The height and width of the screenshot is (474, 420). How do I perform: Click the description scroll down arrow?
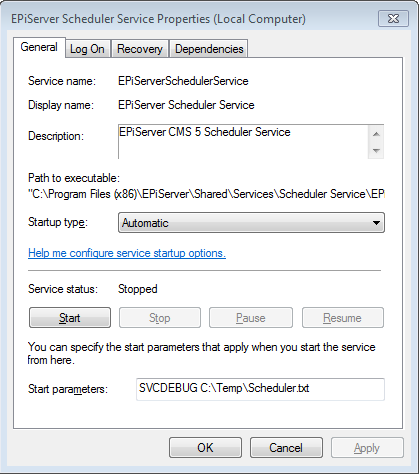coord(376,150)
